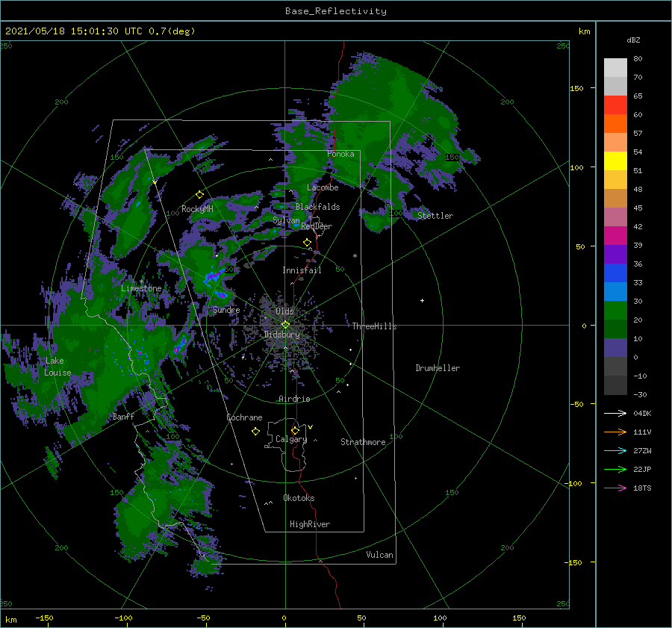The height and width of the screenshot is (628, 672).
Task: Click the Sylvan label
Action: (286, 220)
